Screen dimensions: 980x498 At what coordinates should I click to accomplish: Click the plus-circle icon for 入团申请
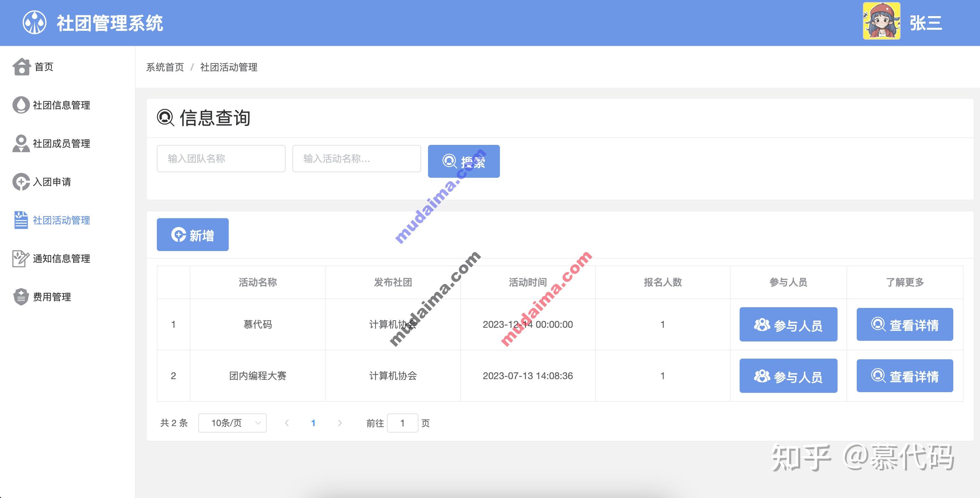click(21, 182)
